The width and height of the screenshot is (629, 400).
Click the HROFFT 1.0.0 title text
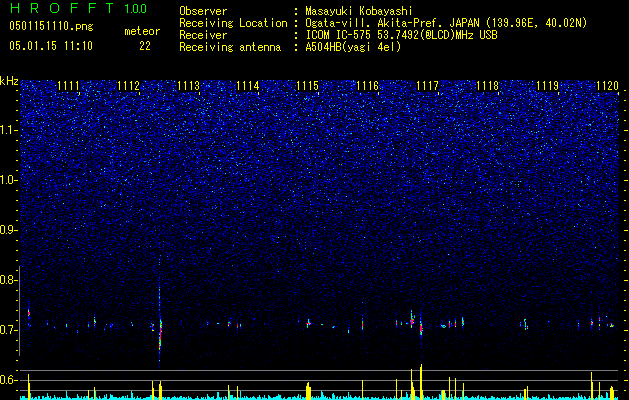pos(78,8)
